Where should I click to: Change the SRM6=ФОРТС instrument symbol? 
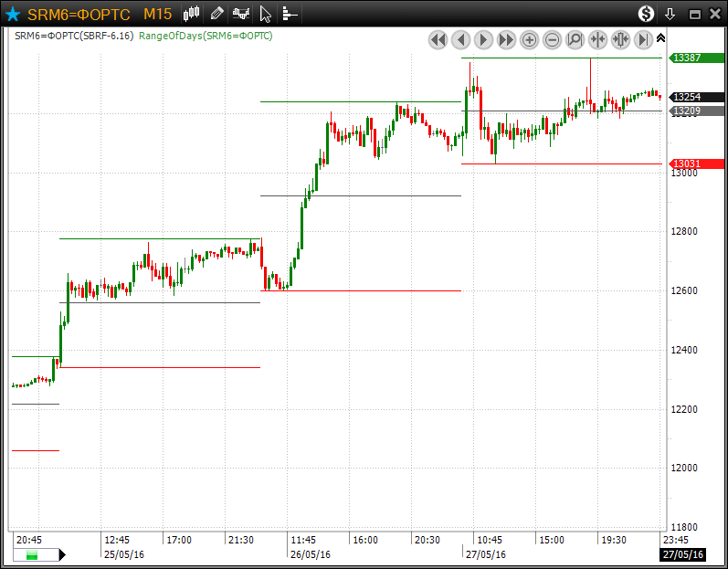(x=79, y=14)
